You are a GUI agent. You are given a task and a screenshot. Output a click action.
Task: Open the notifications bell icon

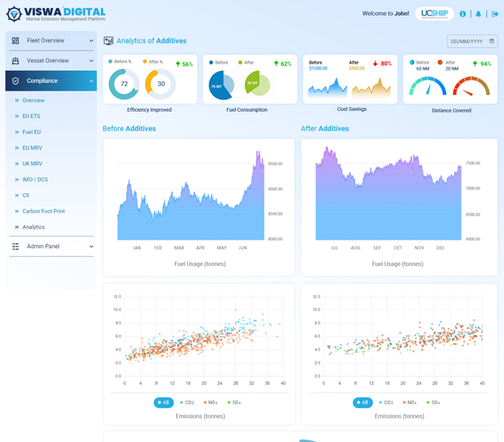pyautogui.click(x=478, y=14)
